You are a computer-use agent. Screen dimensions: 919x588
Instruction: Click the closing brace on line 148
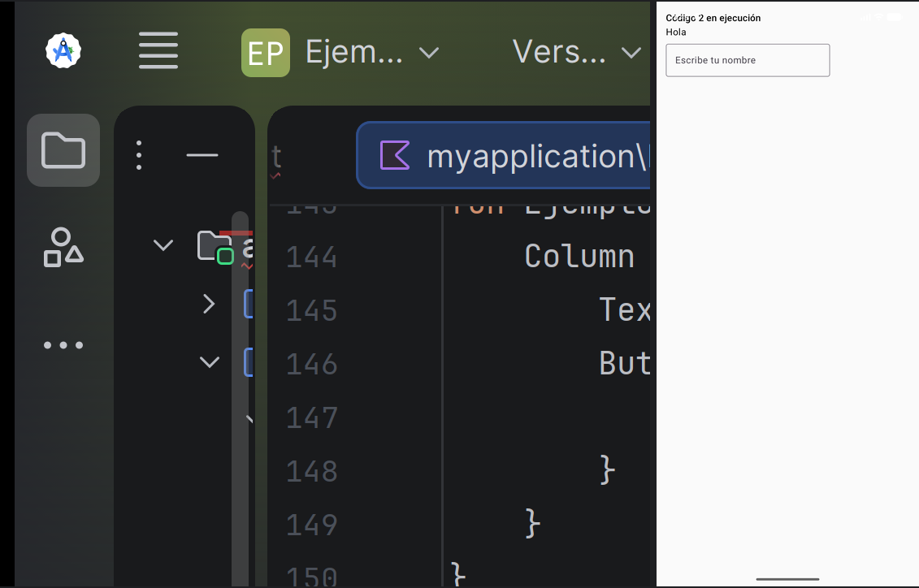click(608, 469)
